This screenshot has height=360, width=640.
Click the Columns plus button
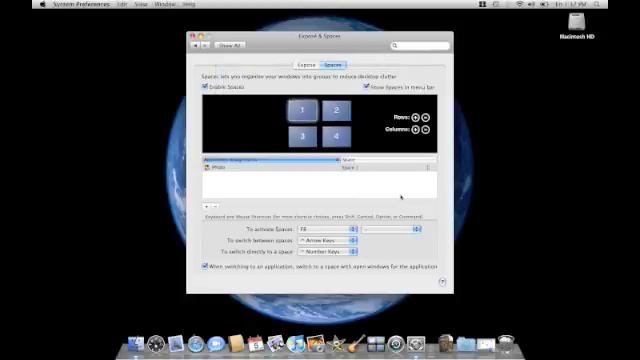(415, 129)
